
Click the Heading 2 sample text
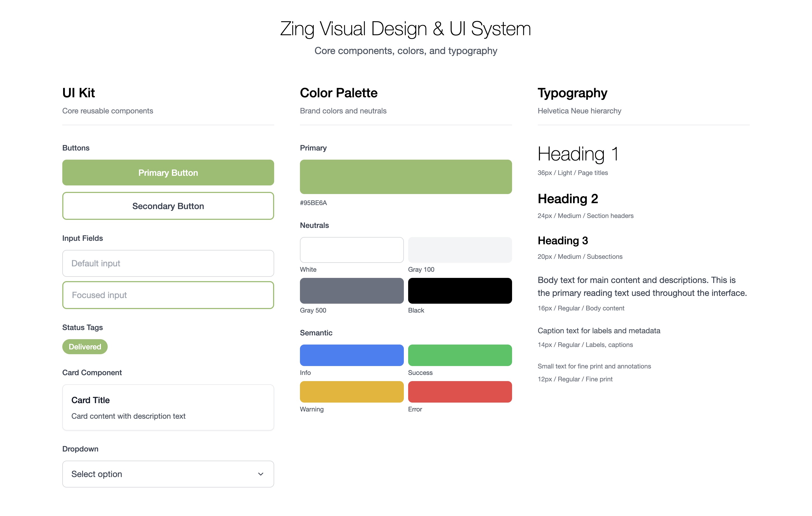(x=568, y=199)
